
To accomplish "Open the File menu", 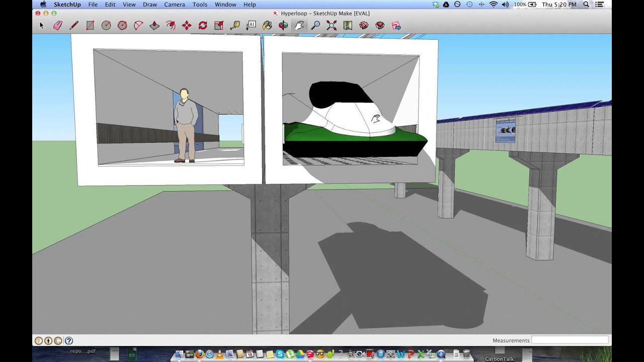I will click(93, 5).
